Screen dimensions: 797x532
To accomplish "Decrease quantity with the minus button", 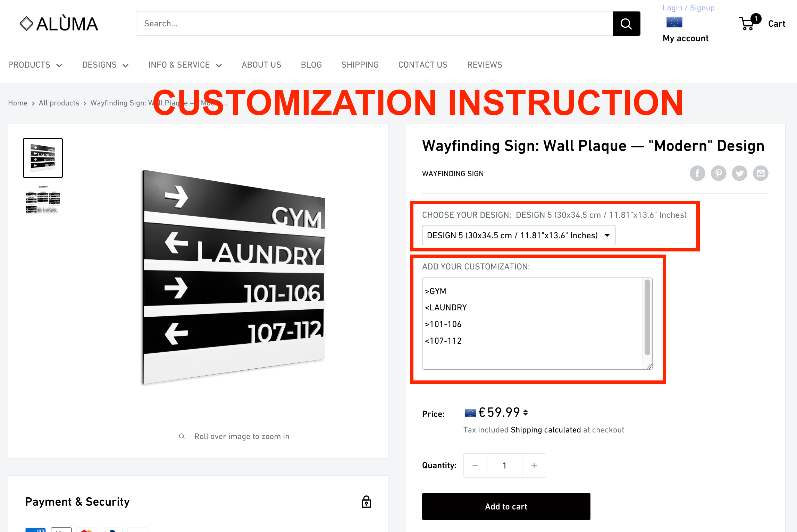I will point(475,465).
